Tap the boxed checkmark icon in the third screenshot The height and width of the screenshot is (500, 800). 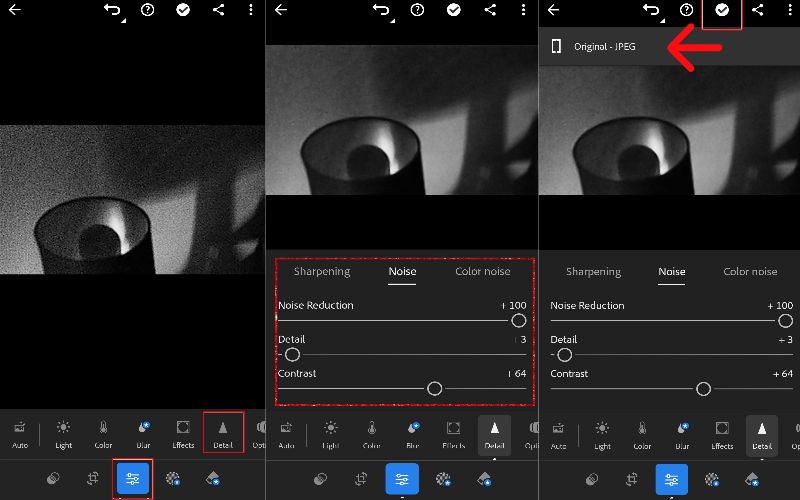coord(722,11)
